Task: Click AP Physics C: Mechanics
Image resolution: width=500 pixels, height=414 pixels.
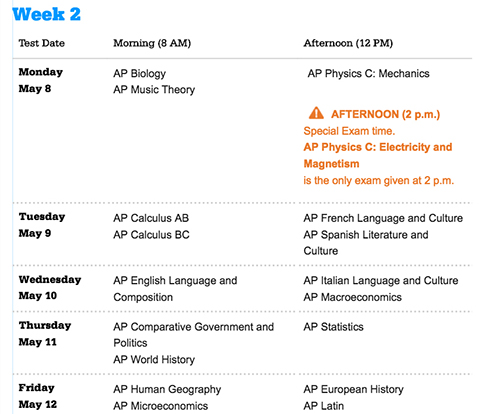Action: 368,73
